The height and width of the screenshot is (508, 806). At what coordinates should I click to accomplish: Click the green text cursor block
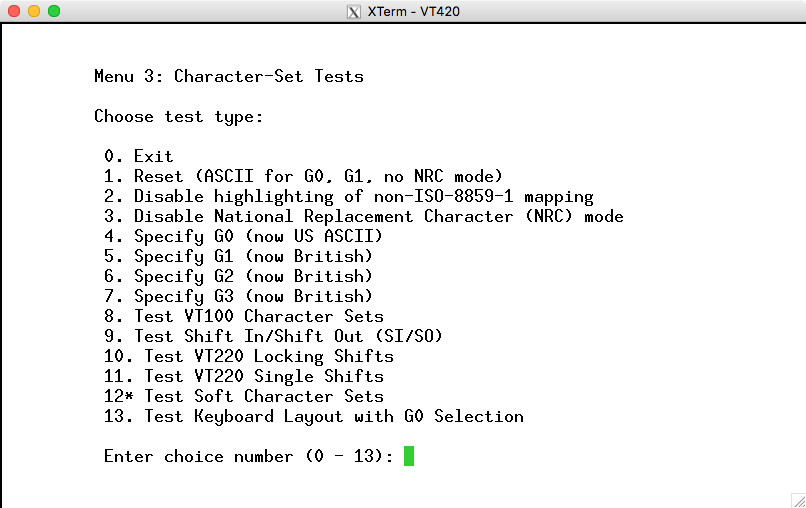(x=409, y=456)
